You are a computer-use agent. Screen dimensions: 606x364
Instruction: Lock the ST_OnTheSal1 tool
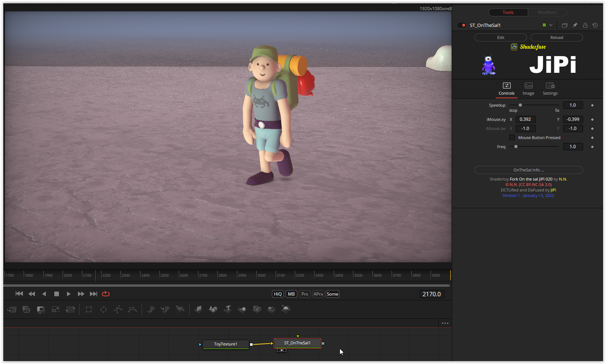click(x=585, y=25)
